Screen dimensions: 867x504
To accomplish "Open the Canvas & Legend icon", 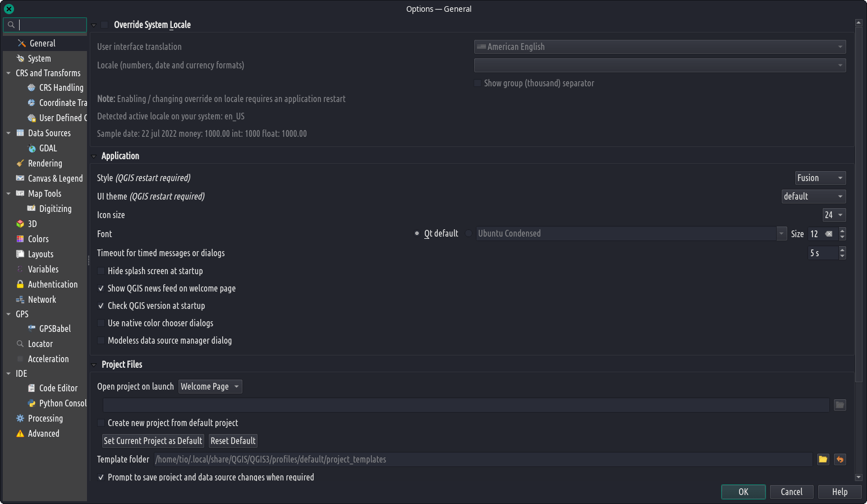I will coord(20,178).
